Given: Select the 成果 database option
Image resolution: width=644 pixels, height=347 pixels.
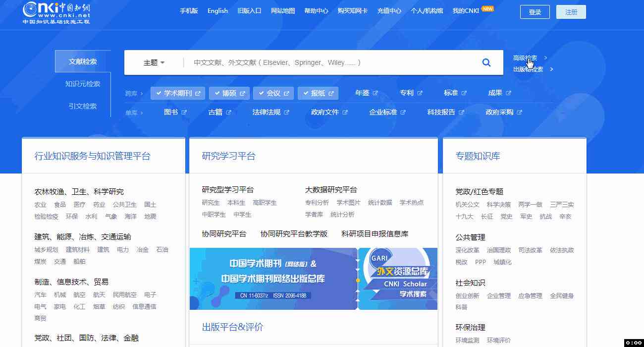Looking at the screenshot, I should 495,93.
